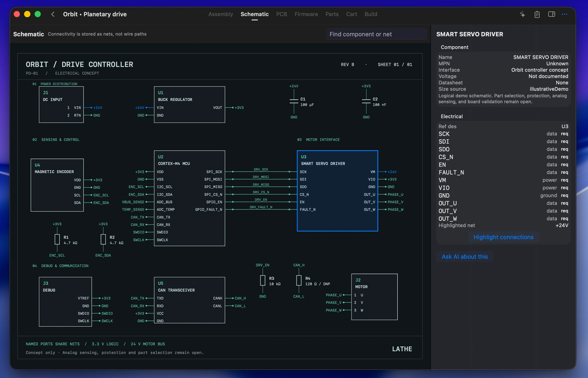This screenshot has height=378, width=588.
Task: Click the PHASE_U net label at U3 output
Action: [x=395, y=194]
